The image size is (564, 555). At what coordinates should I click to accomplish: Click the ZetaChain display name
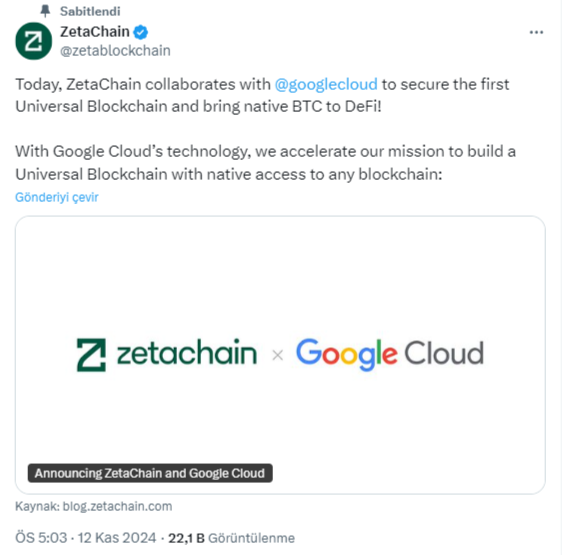[95, 32]
